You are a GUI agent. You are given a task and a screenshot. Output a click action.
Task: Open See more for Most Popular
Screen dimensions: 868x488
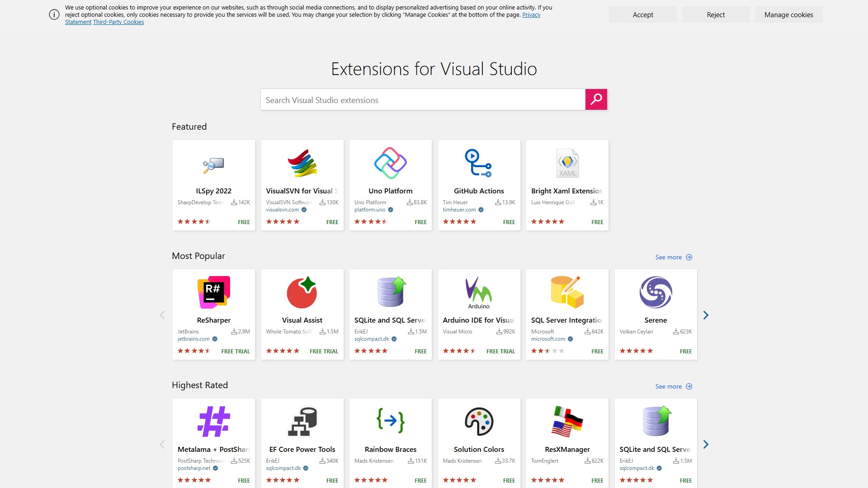tap(673, 257)
